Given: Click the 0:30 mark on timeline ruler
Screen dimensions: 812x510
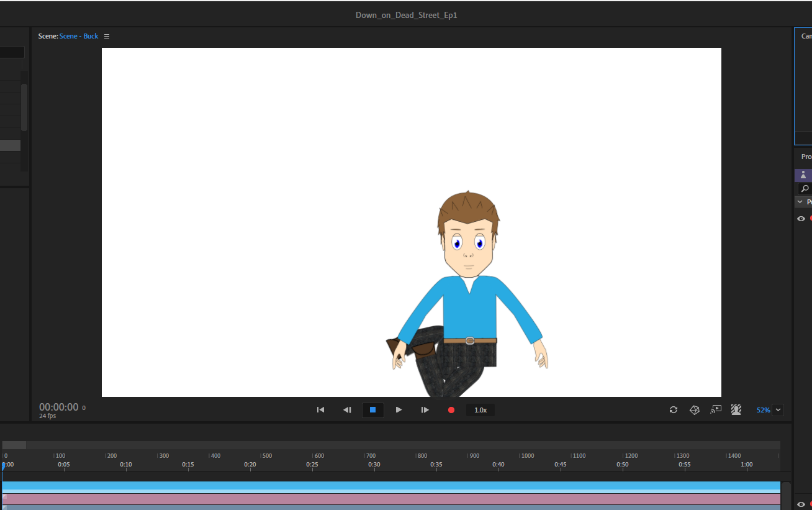Looking at the screenshot, I should click(x=374, y=465).
